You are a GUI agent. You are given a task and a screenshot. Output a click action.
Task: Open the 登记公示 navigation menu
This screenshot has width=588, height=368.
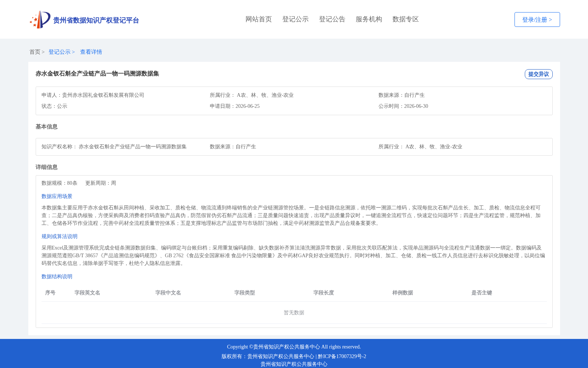pos(295,19)
